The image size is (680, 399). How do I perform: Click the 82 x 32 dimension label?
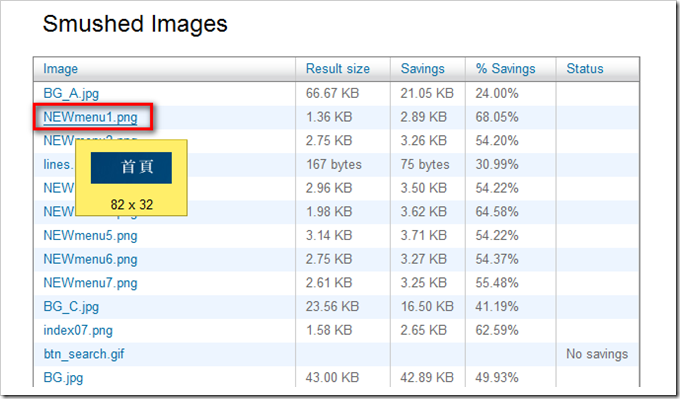(x=132, y=205)
